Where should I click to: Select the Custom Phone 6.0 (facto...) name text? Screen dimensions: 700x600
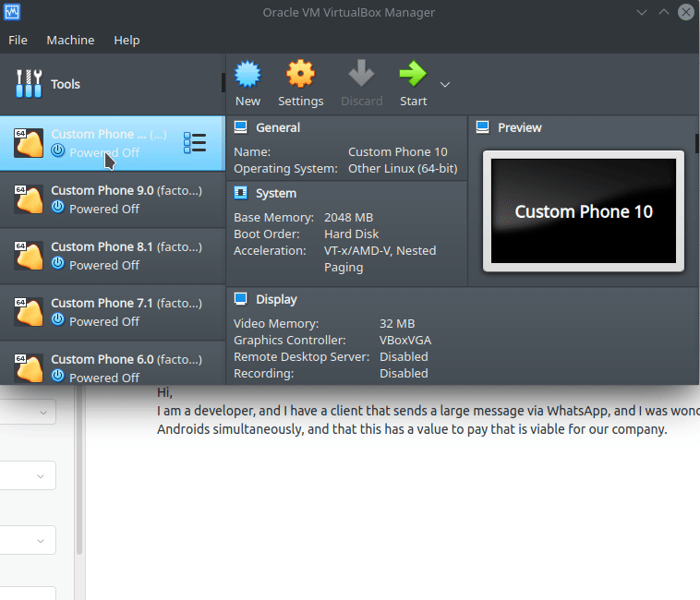point(127,359)
